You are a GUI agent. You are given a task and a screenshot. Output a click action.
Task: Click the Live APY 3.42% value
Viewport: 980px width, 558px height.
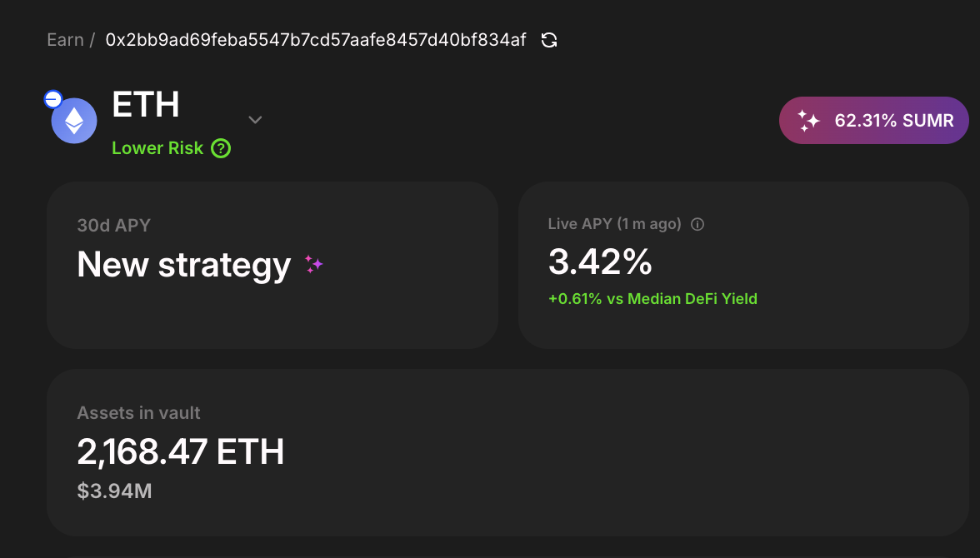[600, 262]
